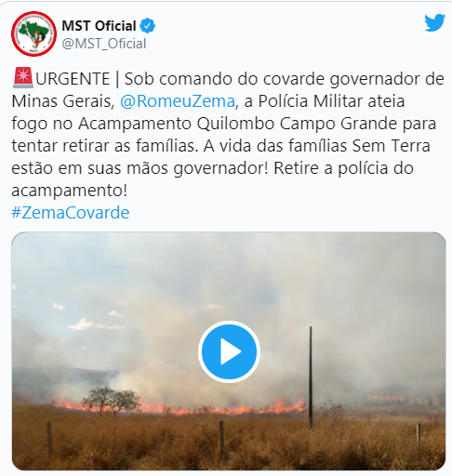Click the center fence post in video
This screenshot has width=452, height=476.
point(221,440)
